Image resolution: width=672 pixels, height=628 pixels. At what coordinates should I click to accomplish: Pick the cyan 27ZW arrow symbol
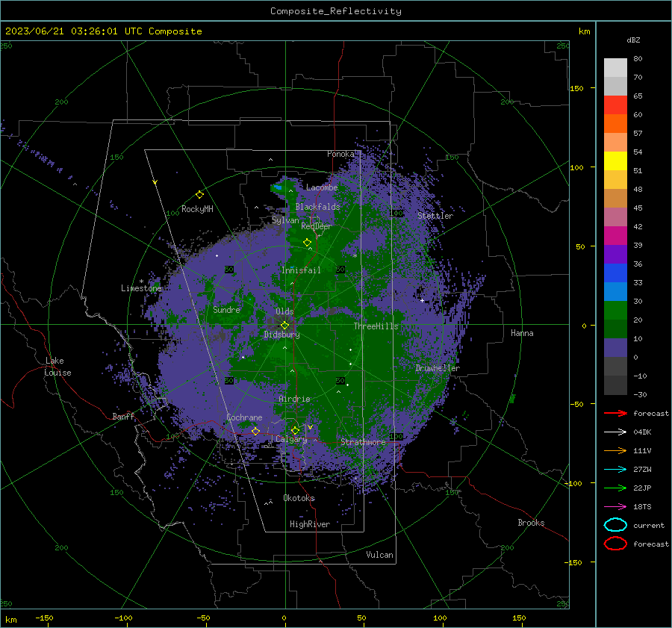click(x=615, y=469)
